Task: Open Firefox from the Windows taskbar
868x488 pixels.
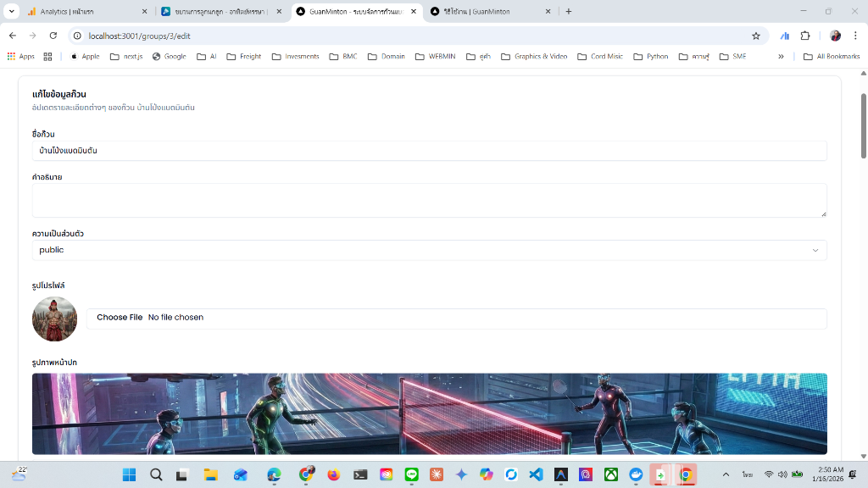Action: pos(334,474)
